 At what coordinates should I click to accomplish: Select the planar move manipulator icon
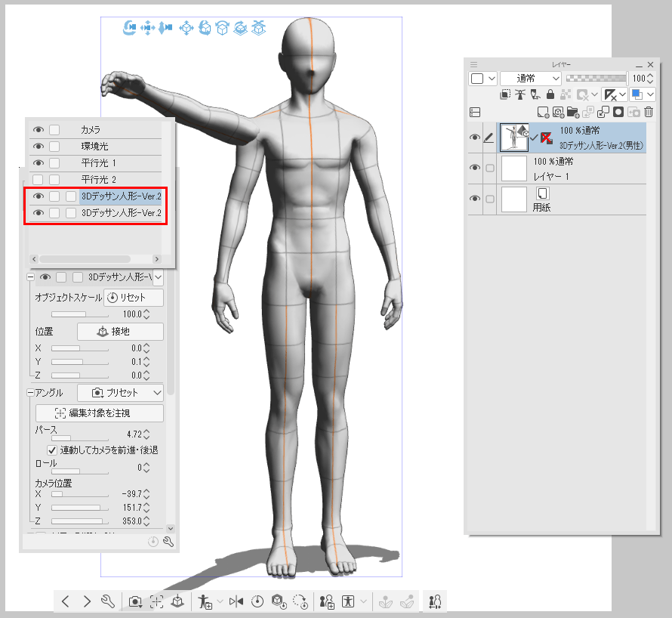coord(186,28)
